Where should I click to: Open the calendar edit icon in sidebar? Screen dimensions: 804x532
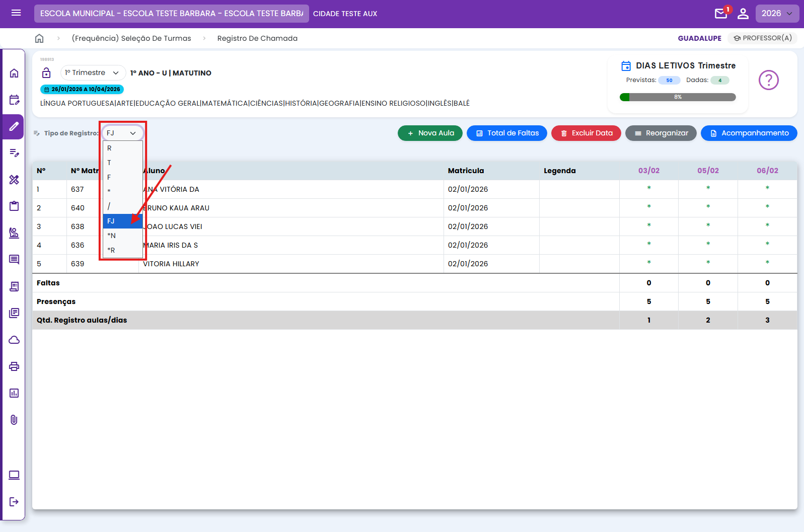[14, 100]
